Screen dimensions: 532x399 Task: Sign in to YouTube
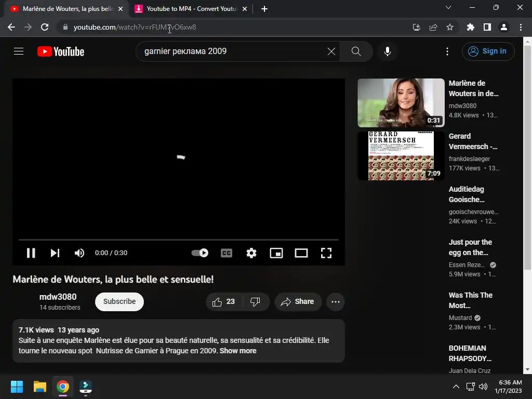pyautogui.click(x=488, y=51)
